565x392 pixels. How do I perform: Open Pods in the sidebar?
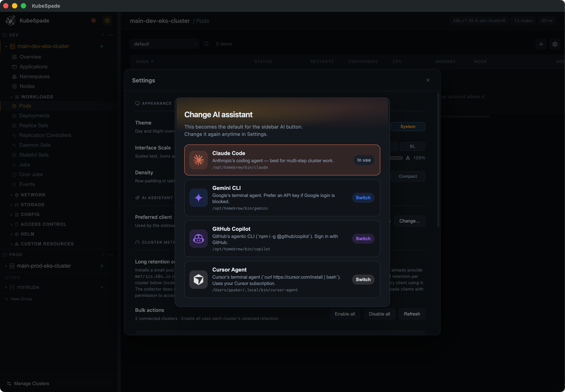(x=25, y=106)
